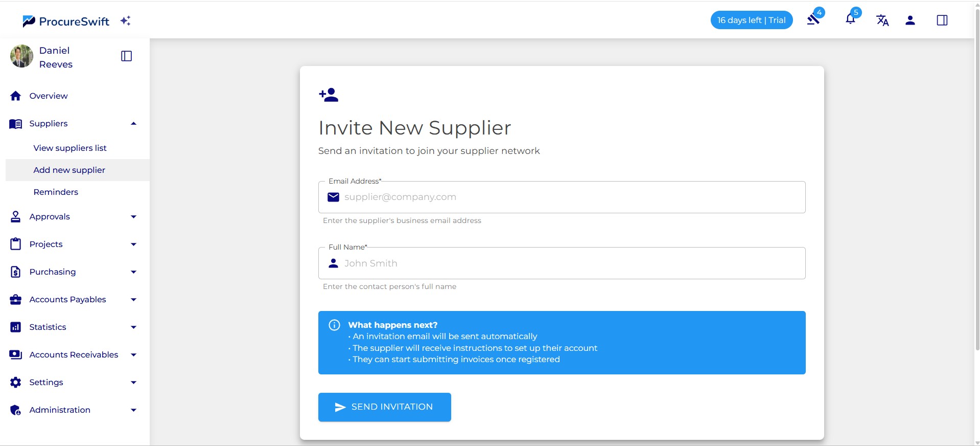Screen dimensions: 980x446
Task: Expand the Approvals menu arrow
Action: coord(133,217)
